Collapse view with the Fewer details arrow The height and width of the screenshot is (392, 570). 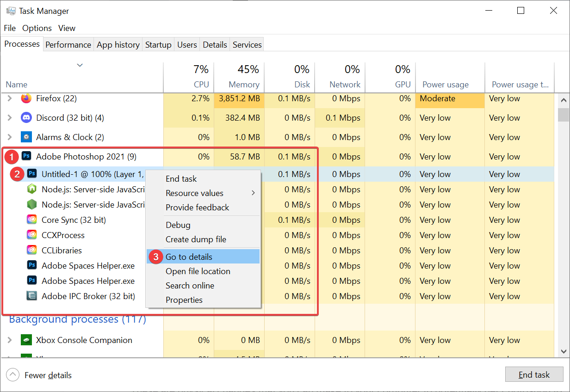tap(12, 375)
